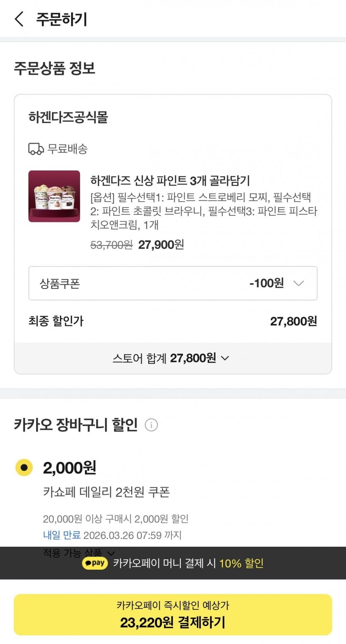The width and height of the screenshot is (346, 644).
Task: Tap the product option description text
Action: 204,211
